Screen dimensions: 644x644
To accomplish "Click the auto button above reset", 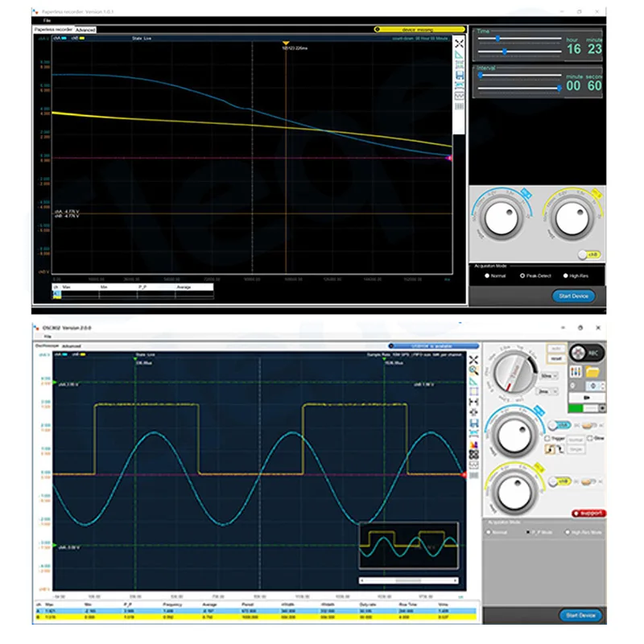I will 556,349.
